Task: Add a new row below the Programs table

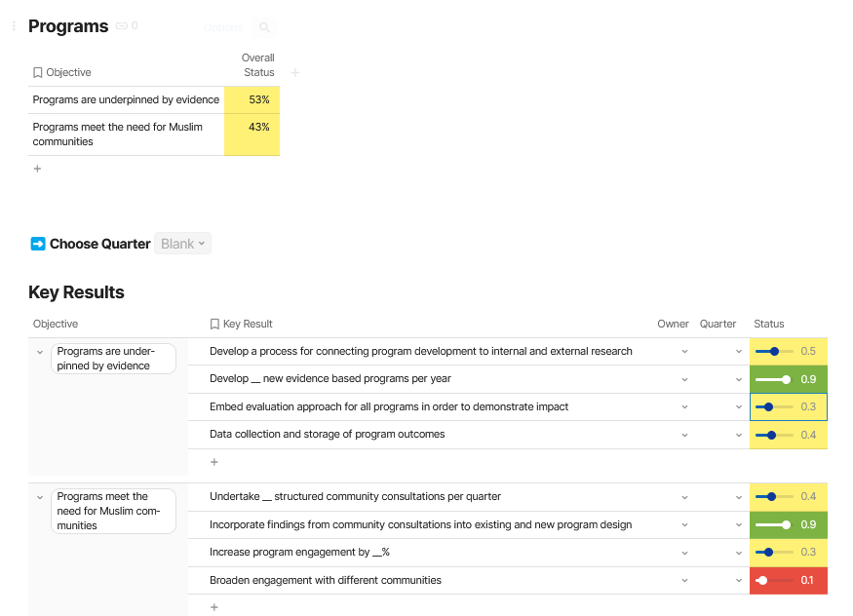Action: [38, 169]
